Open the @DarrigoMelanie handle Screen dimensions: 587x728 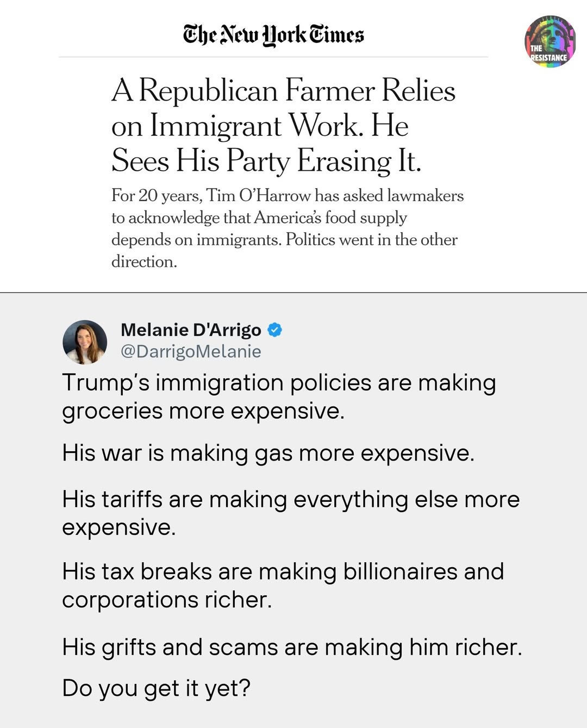(x=191, y=351)
